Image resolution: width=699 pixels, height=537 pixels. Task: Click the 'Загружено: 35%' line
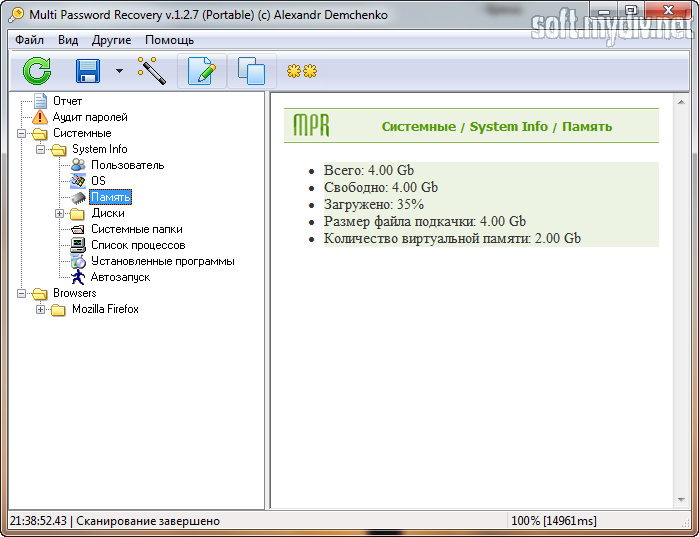tap(374, 204)
